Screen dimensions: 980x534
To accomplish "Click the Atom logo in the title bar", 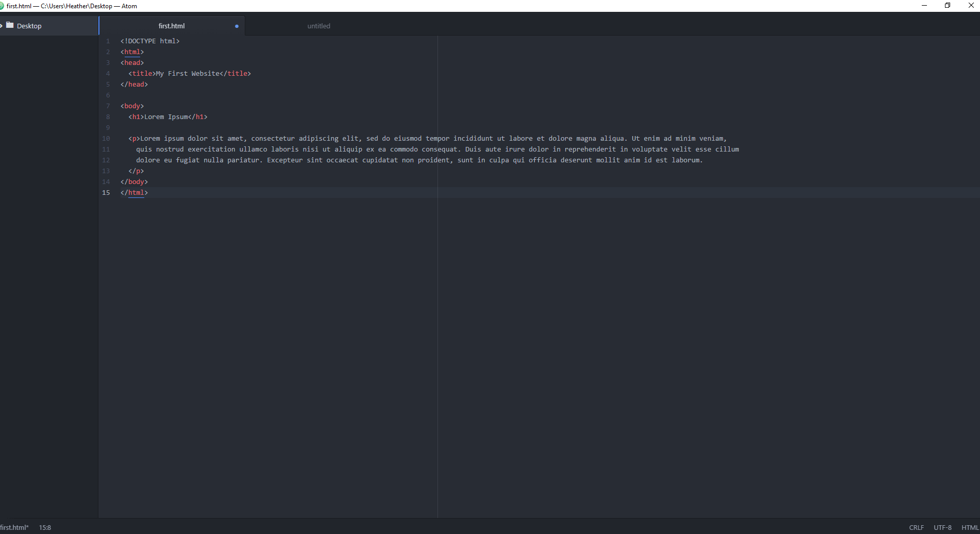I will (x=4, y=6).
